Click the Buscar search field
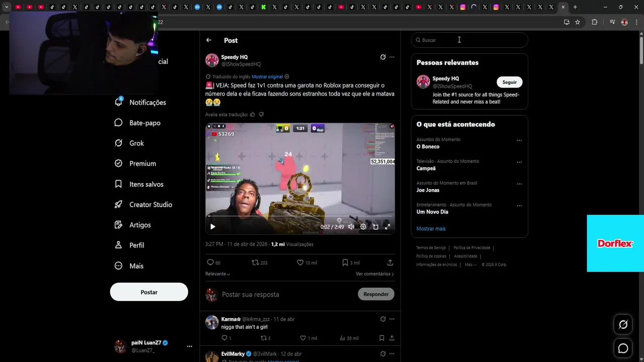644x362 pixels. point(469,40)
